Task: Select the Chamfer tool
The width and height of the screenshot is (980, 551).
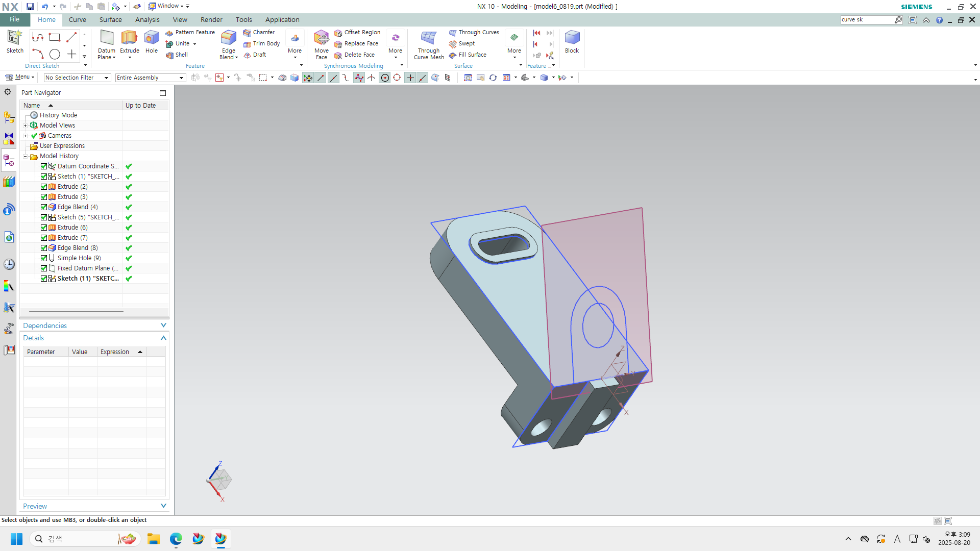Action: pyautogui.click(x=263, y=32)
